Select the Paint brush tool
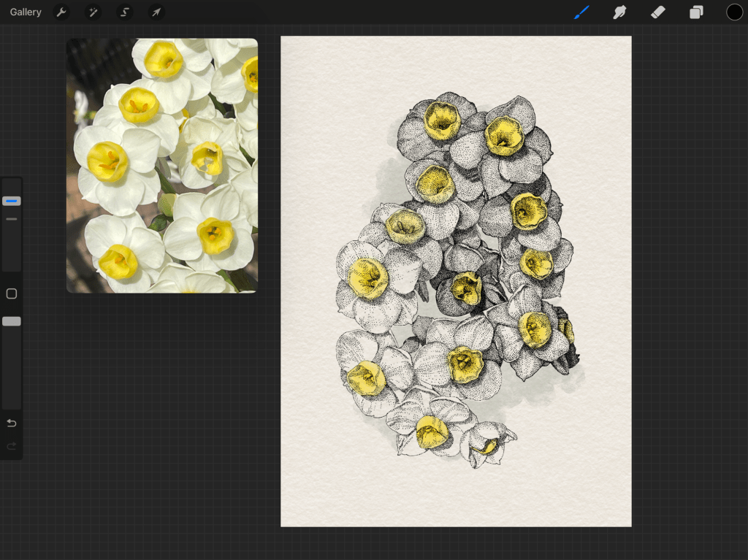 tap(581, 12)
